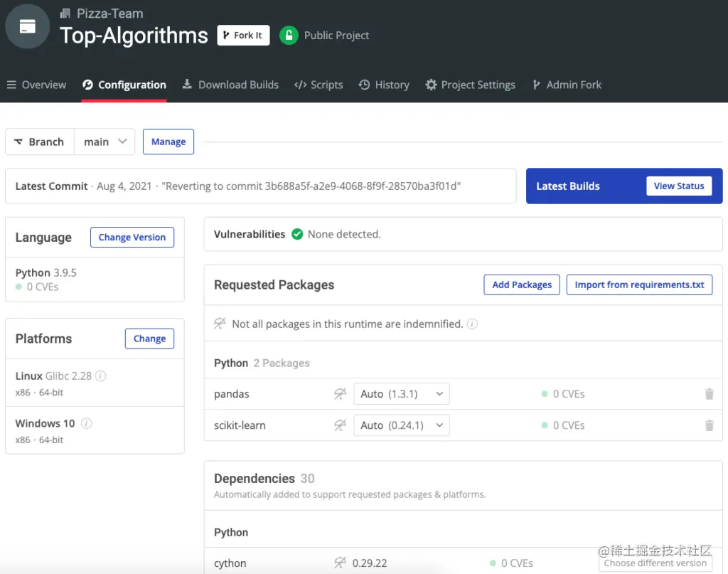
Task: Open the History tab
Action: point(384,85)
